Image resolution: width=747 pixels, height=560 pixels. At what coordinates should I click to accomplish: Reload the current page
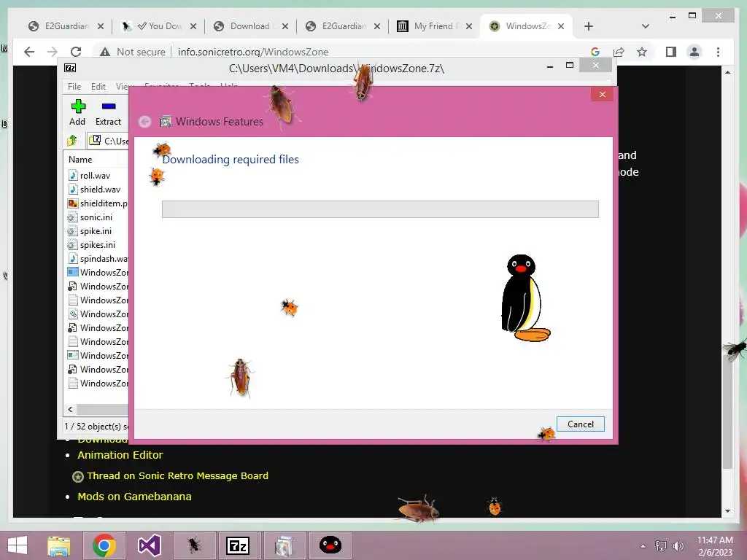(x=76, y=52)
